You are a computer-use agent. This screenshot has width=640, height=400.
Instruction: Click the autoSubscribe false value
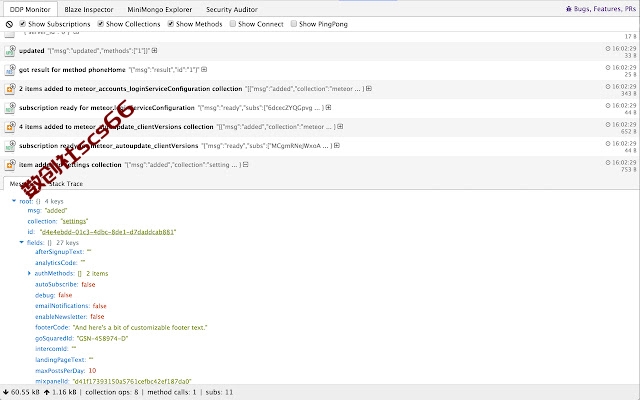(x=88, y=284)
